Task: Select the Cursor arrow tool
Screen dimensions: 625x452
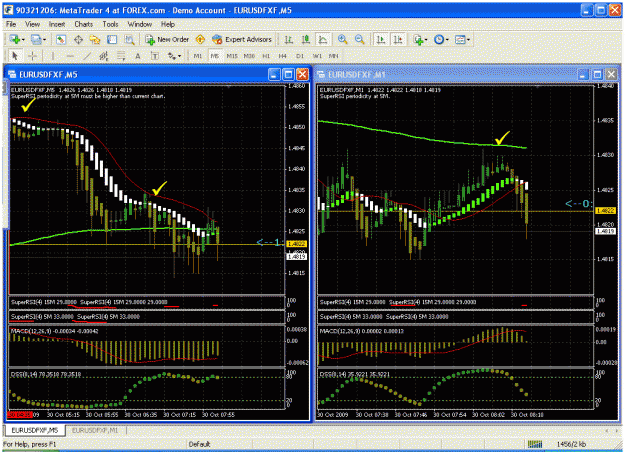Action: tap(15, 56)
